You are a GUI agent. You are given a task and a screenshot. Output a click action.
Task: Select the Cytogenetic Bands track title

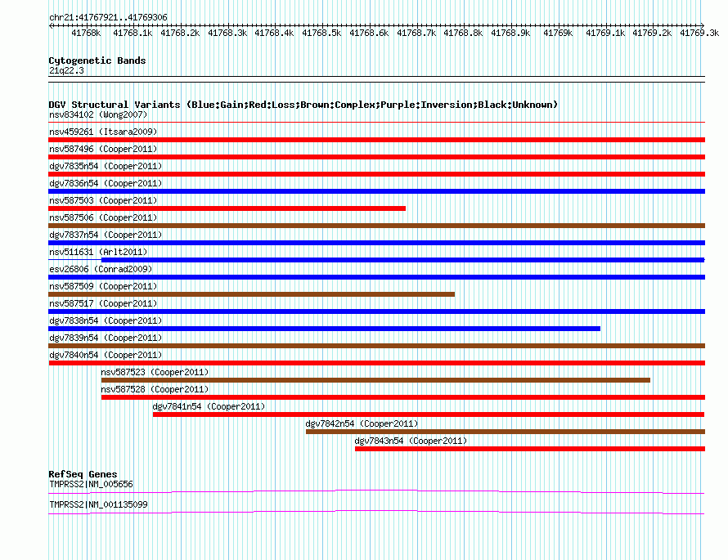point(97,60)
